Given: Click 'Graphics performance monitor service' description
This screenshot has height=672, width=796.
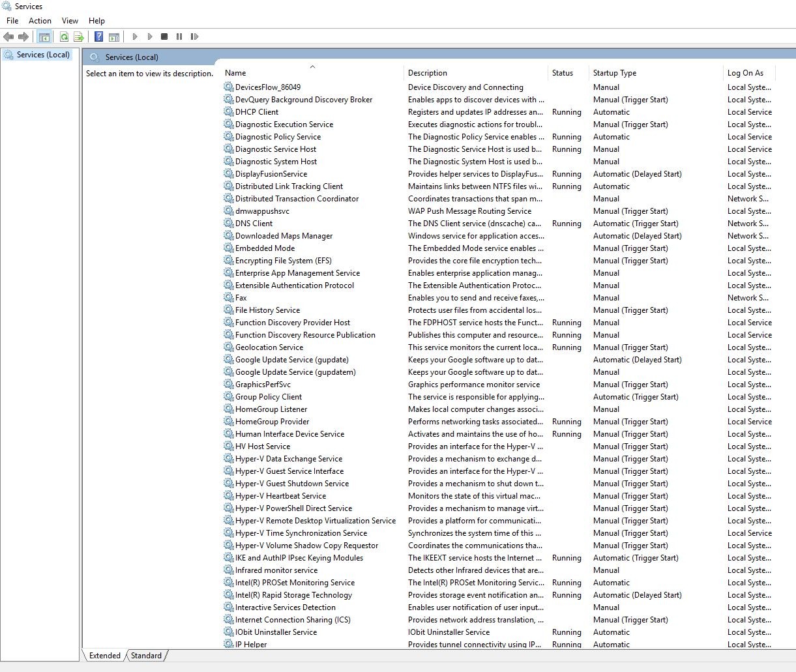Looking at the screenshot, I should coord(474,384).
